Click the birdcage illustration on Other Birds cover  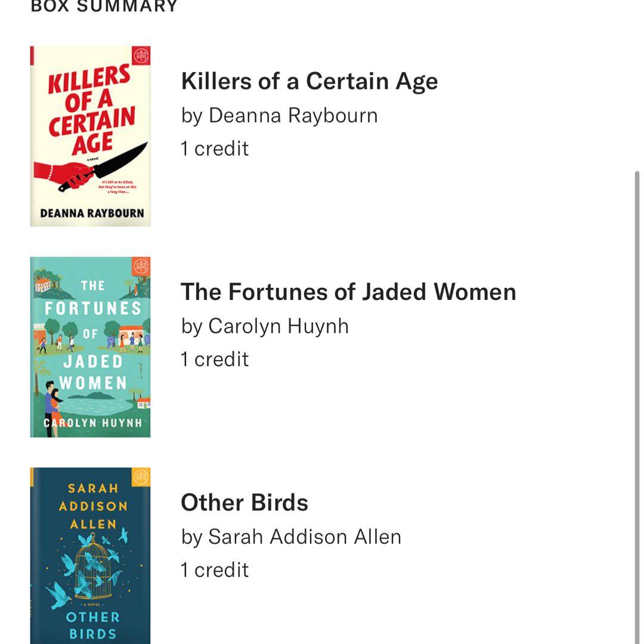pos(95,563)
